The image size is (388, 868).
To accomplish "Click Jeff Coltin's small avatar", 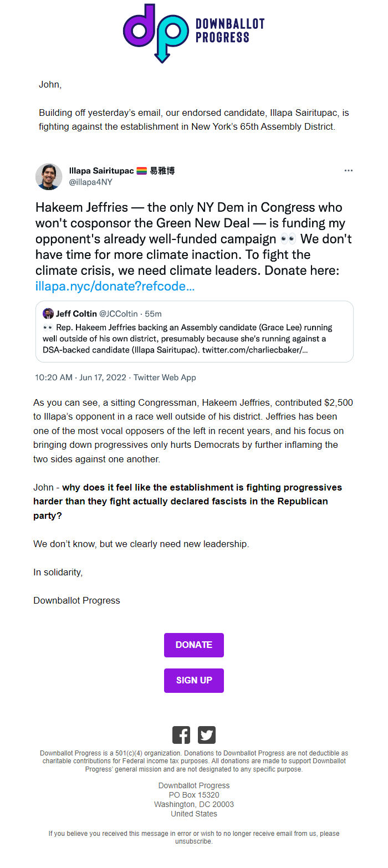I will [x=48, y=314].
